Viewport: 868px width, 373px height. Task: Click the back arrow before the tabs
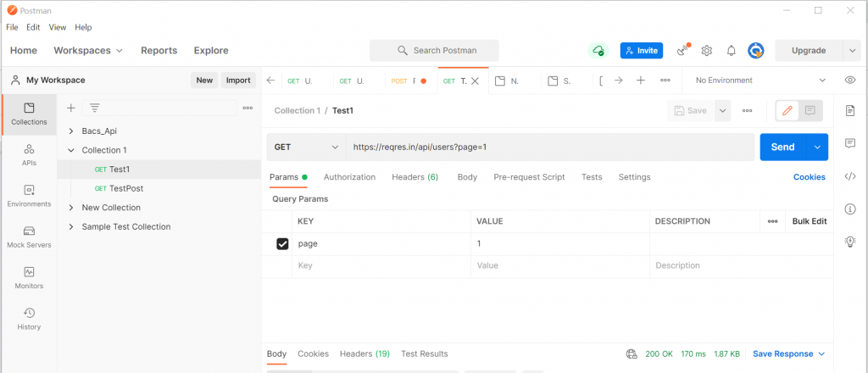270,81
